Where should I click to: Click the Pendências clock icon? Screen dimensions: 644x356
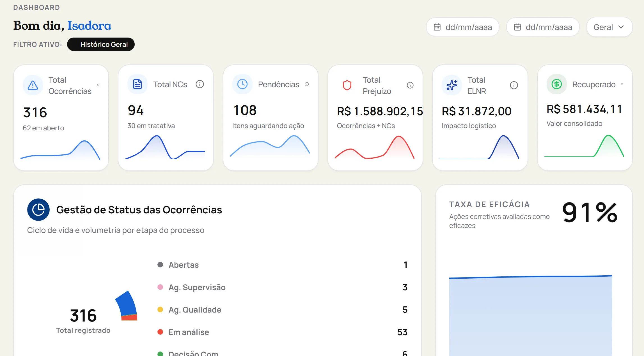pyautogui.click(x=242, y=84)
